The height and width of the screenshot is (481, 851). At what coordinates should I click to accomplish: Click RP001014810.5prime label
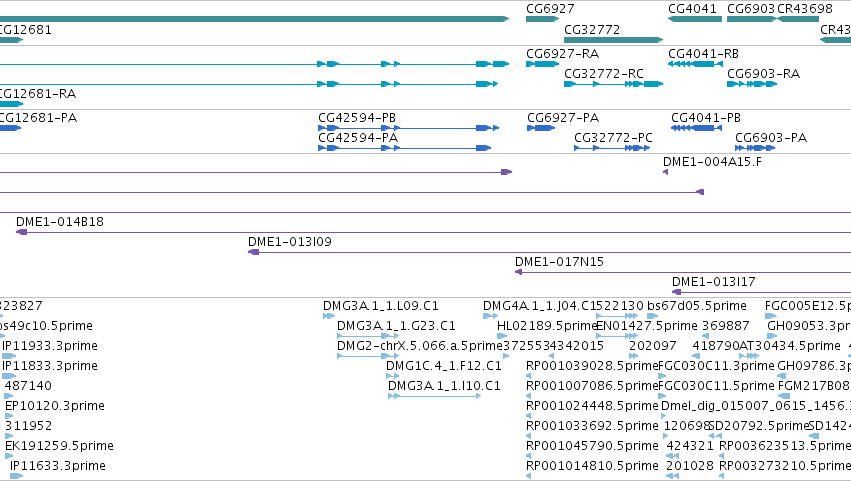pyautogui.click(x=592, y=466)
